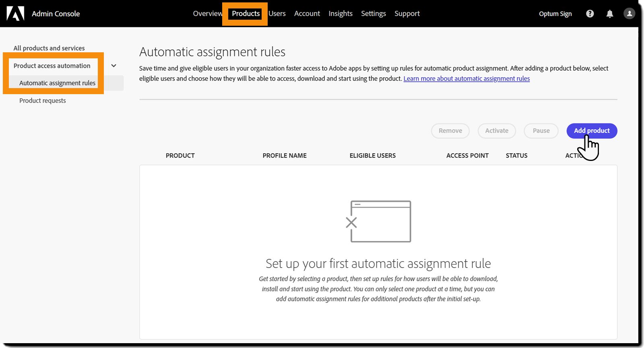Switch to the Products tab
Screen dimensions: 644x348
(246, 14)
